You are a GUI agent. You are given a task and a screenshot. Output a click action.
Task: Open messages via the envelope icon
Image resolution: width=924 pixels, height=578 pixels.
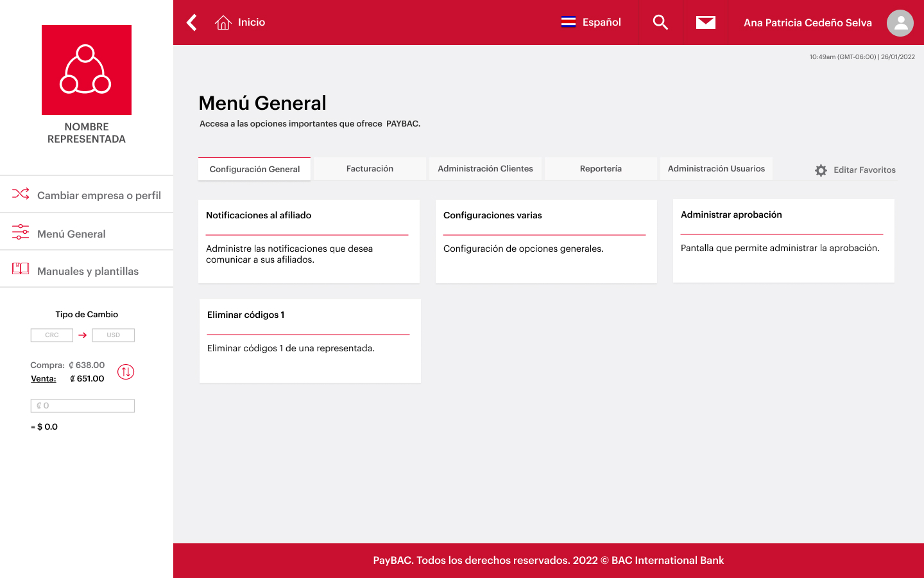point(705,22)
